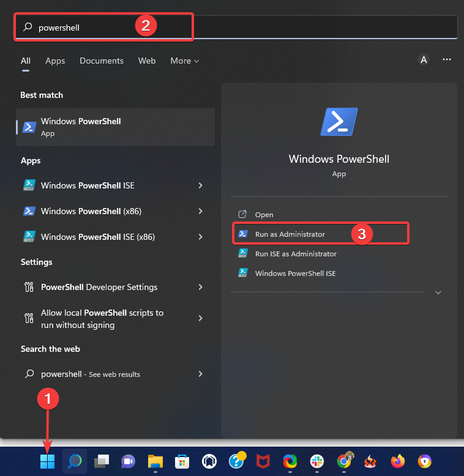Image resolution: width=464 pixels, height=476 pixels.
Task: Click the PowerShell Developer Settings tools icon
Action: [29, 287]
